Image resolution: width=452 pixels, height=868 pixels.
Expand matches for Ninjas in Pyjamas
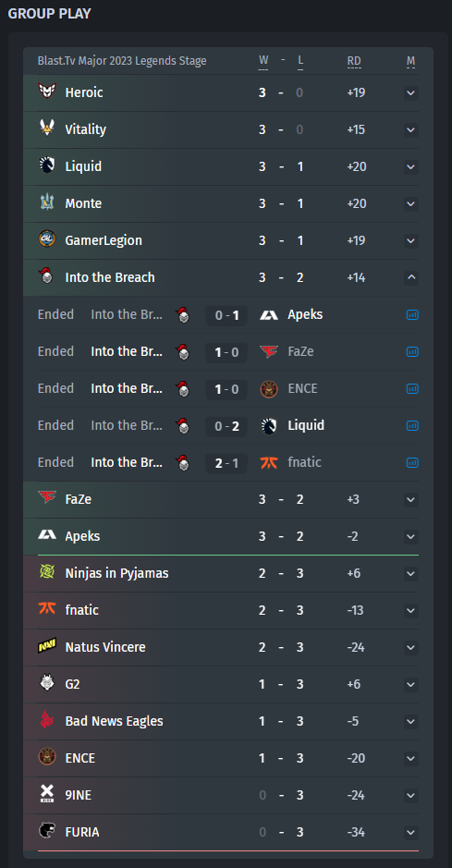coord(410,573)
